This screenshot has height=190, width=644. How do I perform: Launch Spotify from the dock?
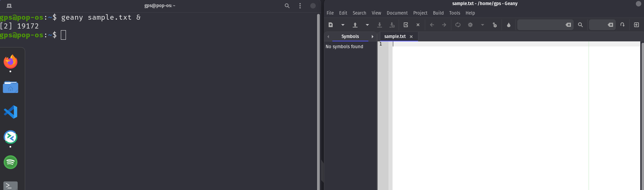point(11,162)
